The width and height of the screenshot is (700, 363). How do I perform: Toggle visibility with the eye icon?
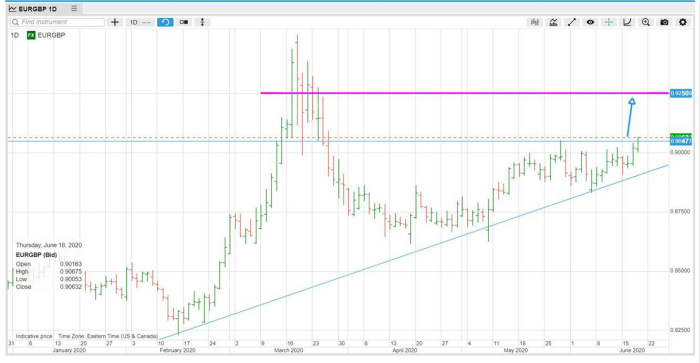pos(590,22)
